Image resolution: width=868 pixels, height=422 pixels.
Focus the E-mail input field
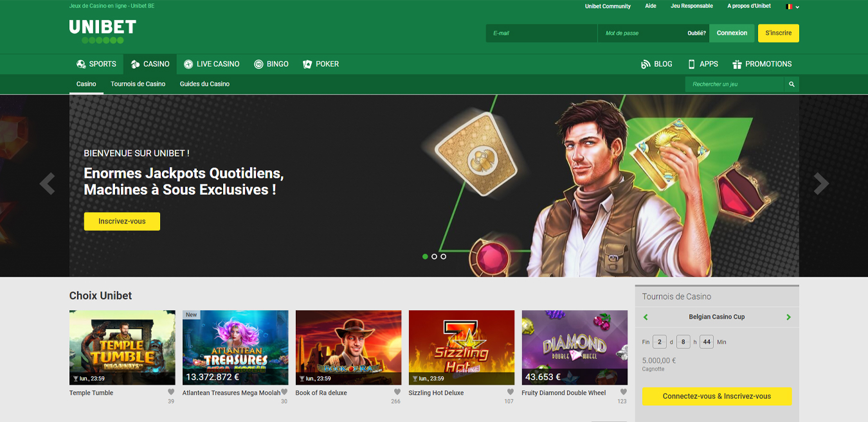click(x=541, y=33)
